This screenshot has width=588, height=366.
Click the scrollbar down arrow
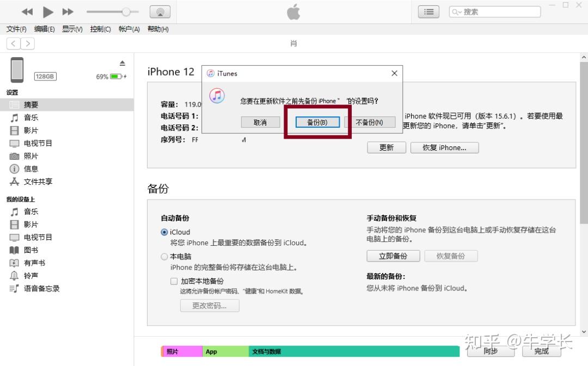[x=584, y=332]
